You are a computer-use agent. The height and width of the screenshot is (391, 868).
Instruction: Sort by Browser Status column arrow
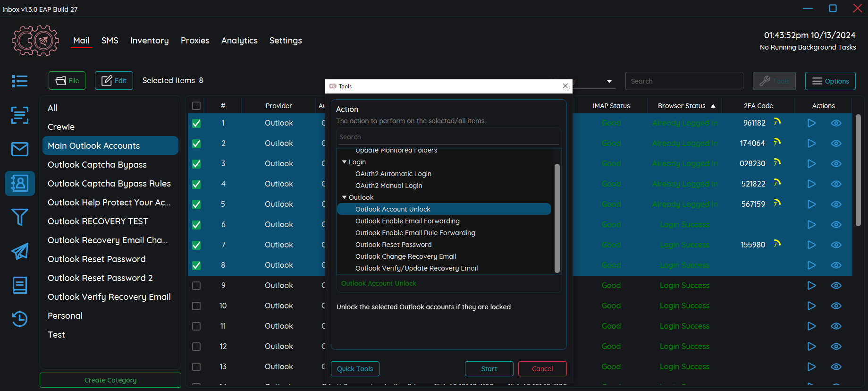pyautogui.click(x=713, y=106)
